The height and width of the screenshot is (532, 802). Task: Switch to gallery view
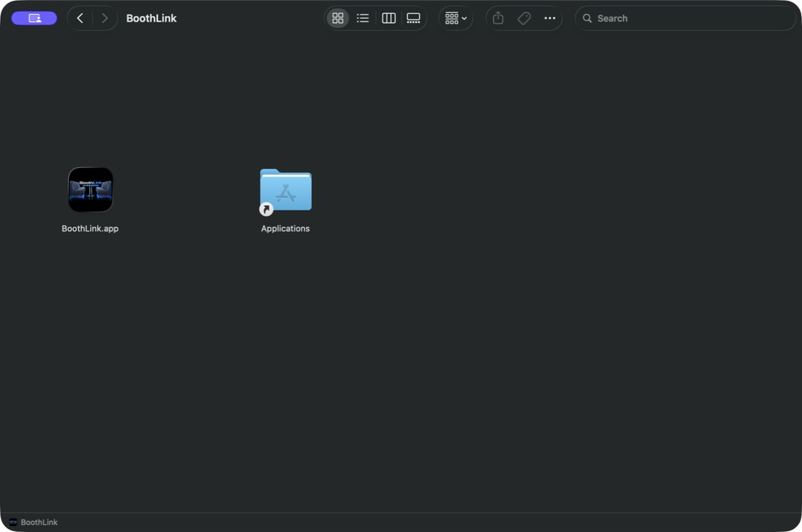(x=414, y=18)
